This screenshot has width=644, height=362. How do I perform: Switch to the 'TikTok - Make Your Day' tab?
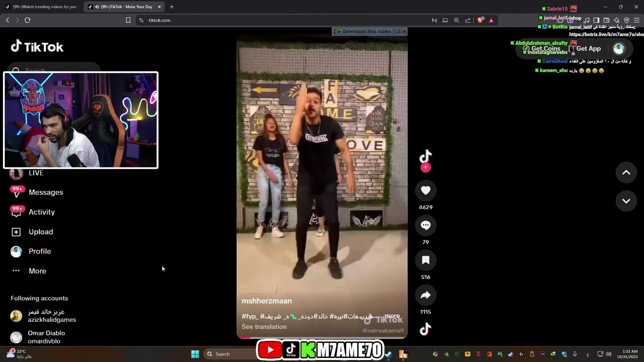click(123, 7)
